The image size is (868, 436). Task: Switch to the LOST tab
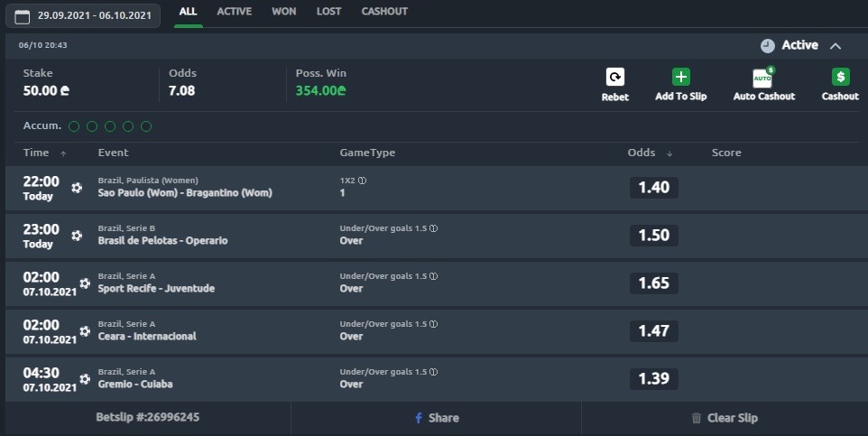tap(328, 11)
